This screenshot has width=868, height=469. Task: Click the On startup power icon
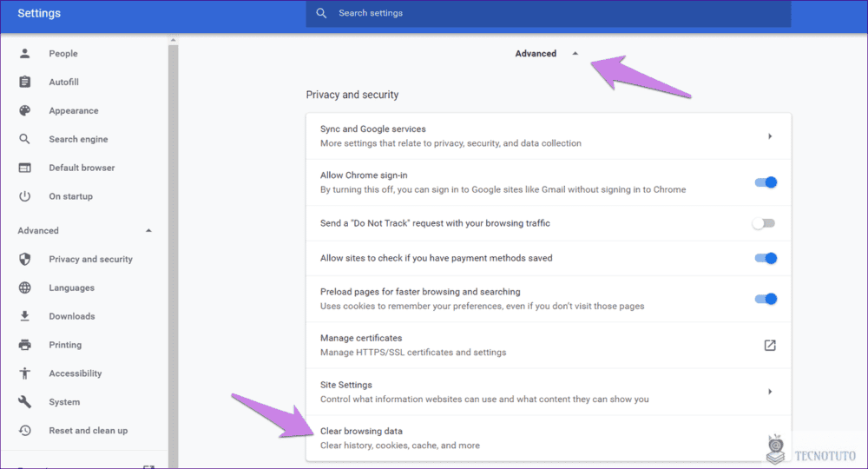click(24, 196)
